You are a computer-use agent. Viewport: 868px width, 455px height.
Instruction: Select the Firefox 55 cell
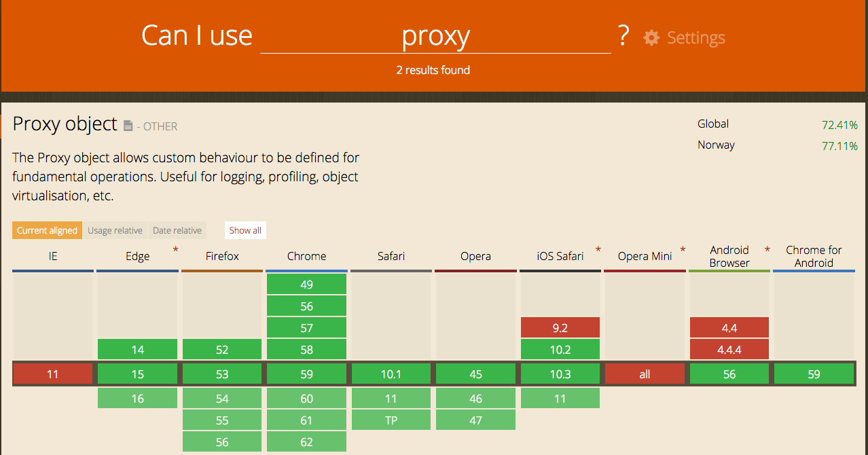coord(222,420)
